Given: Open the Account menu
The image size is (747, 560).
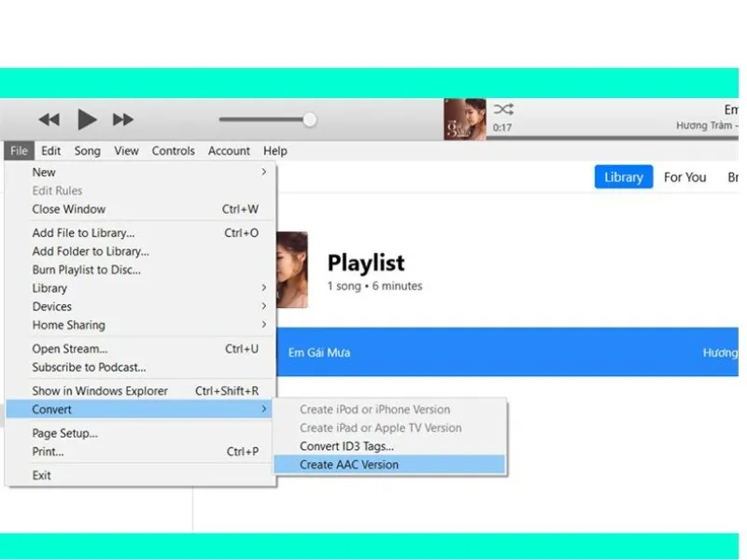Looking at the screenshot, I should (x=229, y=151).
